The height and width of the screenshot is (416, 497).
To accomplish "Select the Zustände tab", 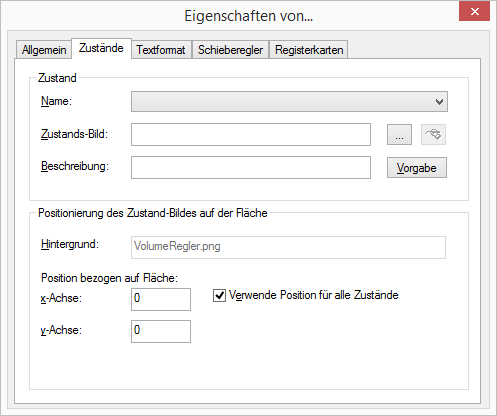I will [x=101, y=48].
